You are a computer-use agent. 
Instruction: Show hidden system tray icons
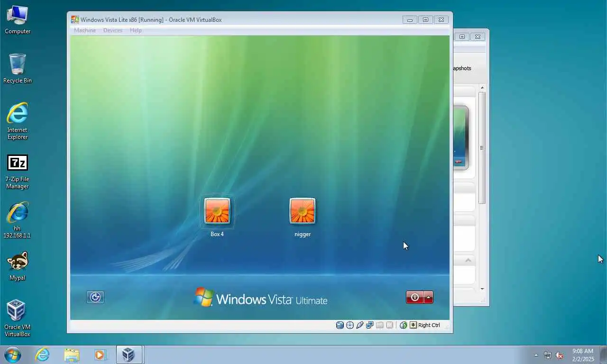536,355
